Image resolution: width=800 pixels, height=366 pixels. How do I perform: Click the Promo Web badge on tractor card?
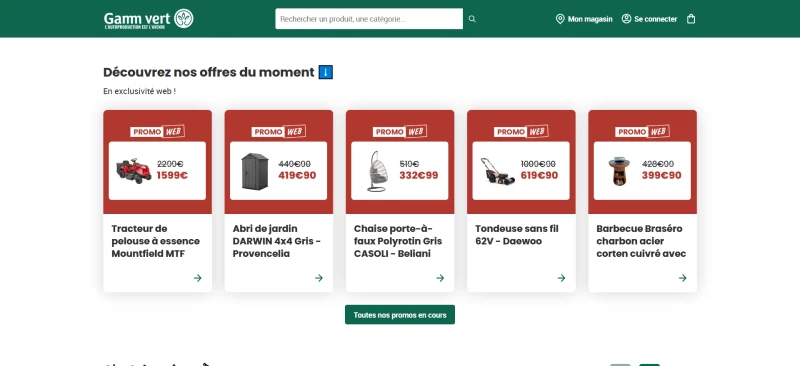click(157, 131)
